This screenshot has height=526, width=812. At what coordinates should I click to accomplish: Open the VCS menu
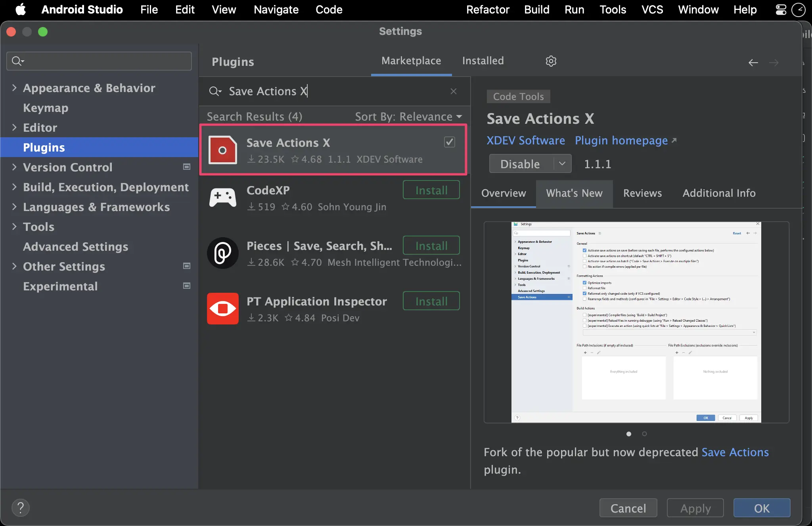coord(652,10)
